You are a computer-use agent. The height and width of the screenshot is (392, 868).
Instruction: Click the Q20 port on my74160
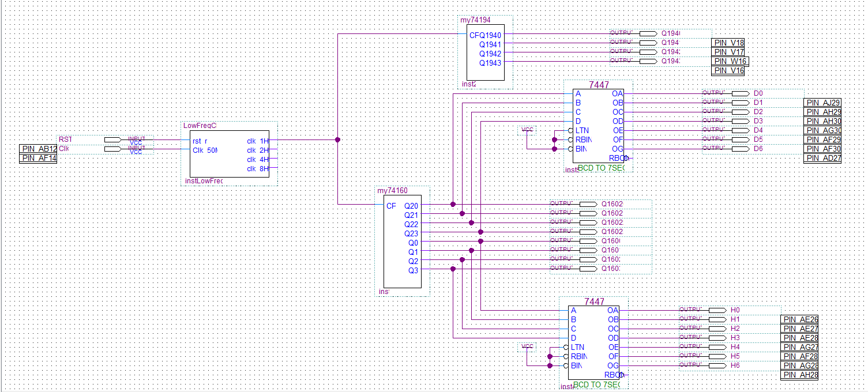(411, 206)
